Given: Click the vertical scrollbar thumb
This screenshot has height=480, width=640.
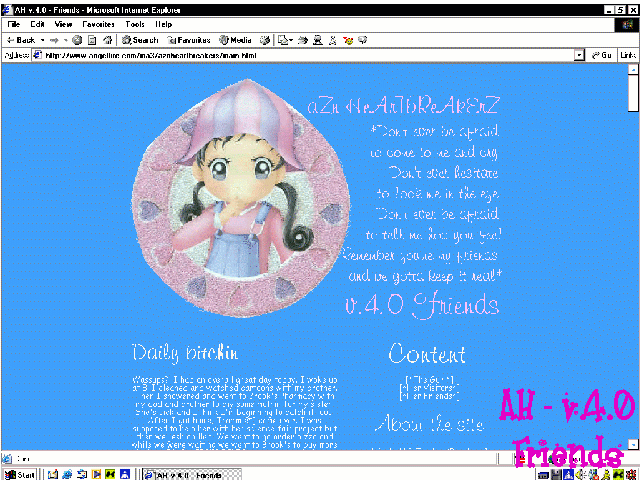Looking at the screenshot, I should 633,93.
